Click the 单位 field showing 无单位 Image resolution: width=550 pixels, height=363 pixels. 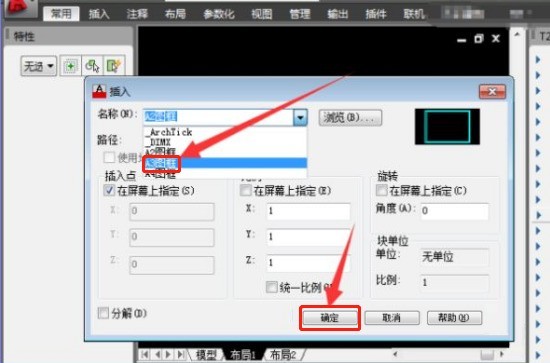(x=454, y=257)
